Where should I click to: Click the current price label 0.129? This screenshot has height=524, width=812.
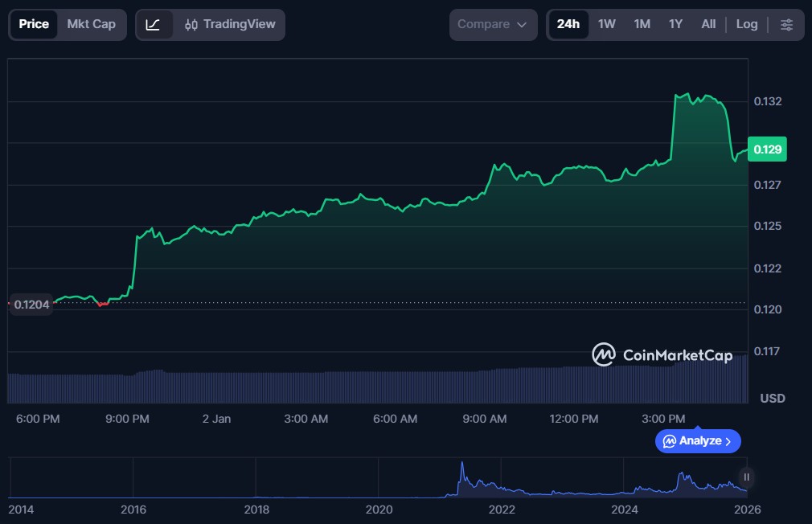(x=767, y=149)
